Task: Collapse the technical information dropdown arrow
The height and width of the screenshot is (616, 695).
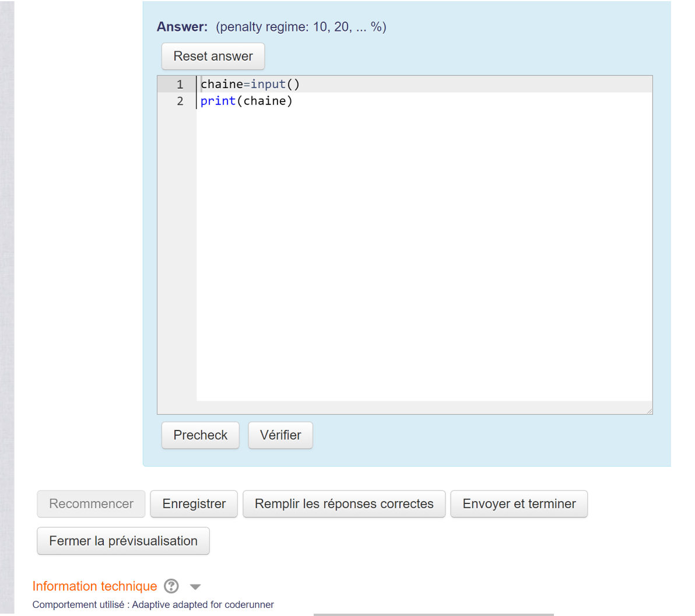Action: 195,586
